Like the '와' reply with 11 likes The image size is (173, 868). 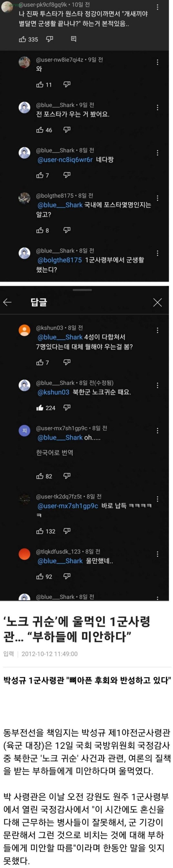click(x=40, y=85)
